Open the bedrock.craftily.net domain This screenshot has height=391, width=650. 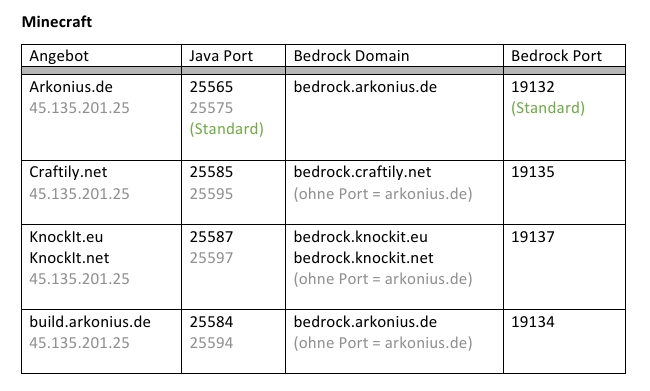coord(362,172)
